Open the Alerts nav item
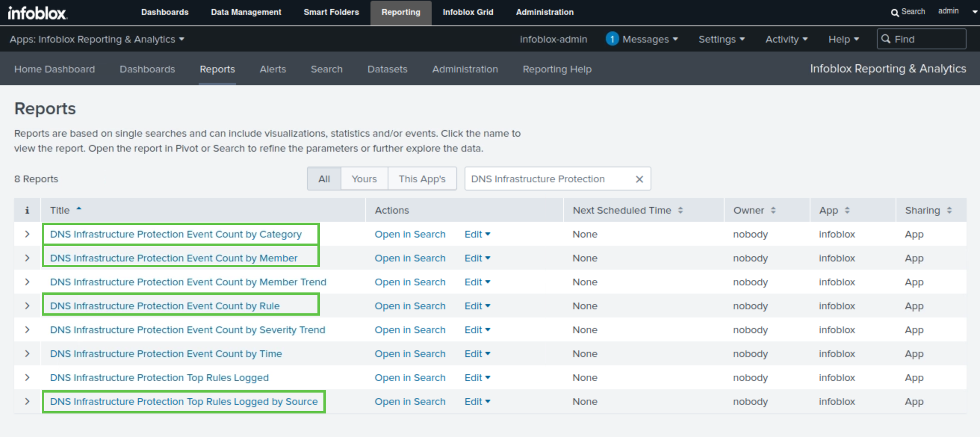The width and height of the screenshot is (980, 437). tap(273, 69)
